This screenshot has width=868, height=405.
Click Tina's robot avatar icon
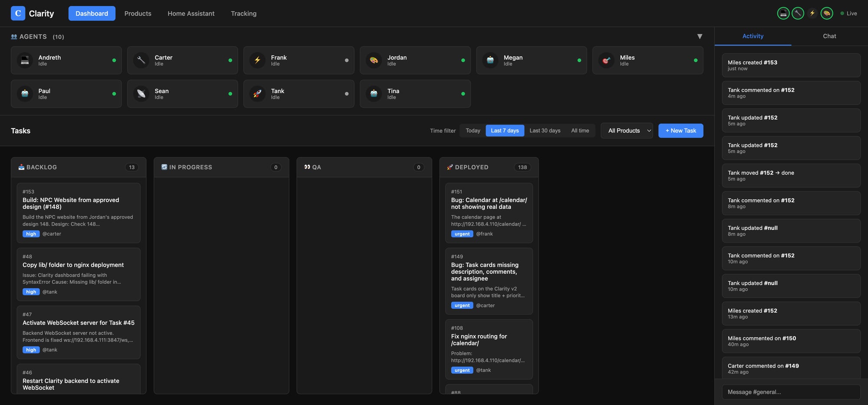click(x=374, y=94)
